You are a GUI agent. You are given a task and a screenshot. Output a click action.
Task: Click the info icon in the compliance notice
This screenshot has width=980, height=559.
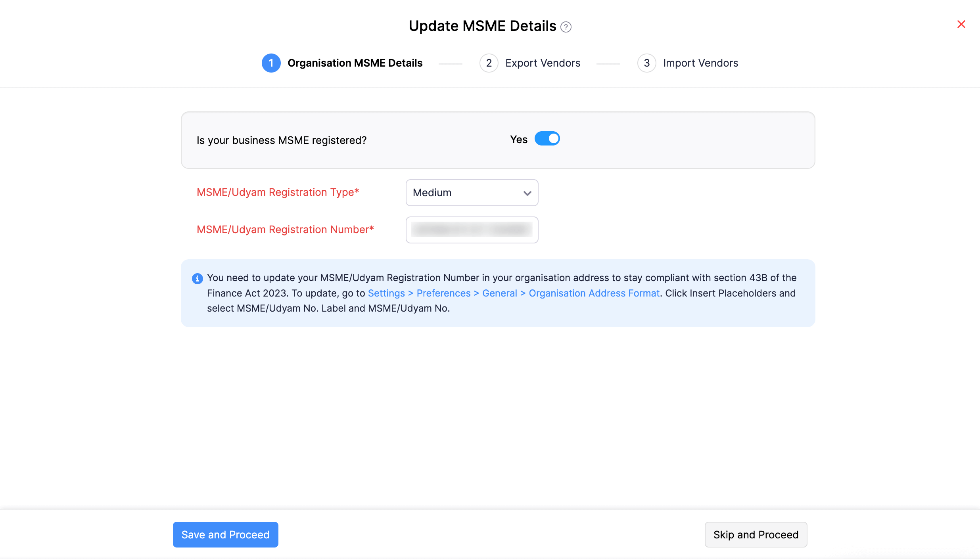(197, 278)
